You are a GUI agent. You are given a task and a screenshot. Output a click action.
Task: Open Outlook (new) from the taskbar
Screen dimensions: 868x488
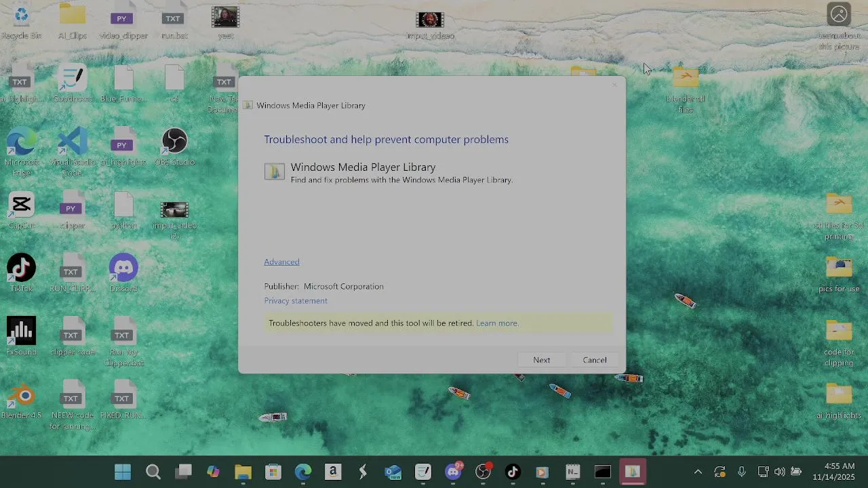(393, 472)
